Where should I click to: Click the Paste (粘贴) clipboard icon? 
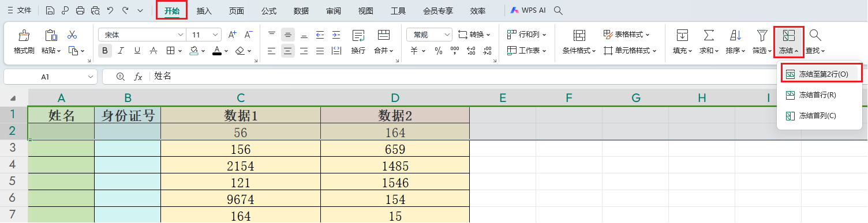pos(51,36)
